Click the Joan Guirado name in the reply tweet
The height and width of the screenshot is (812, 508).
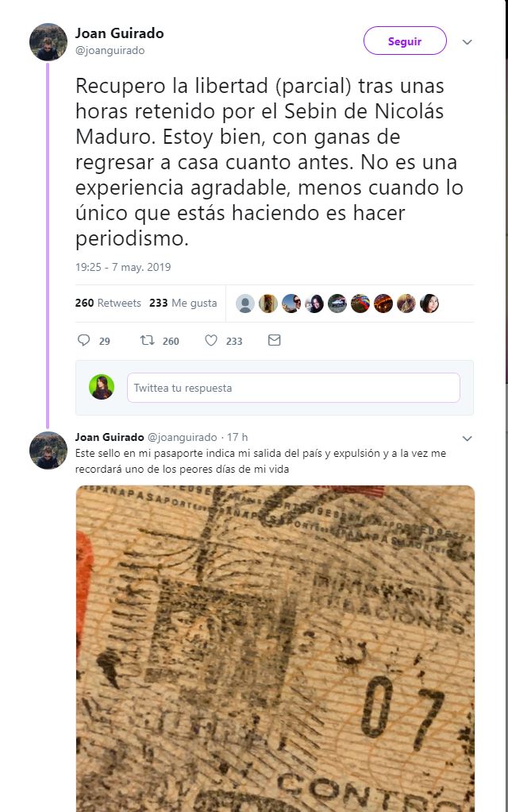[x=110, y=437]
